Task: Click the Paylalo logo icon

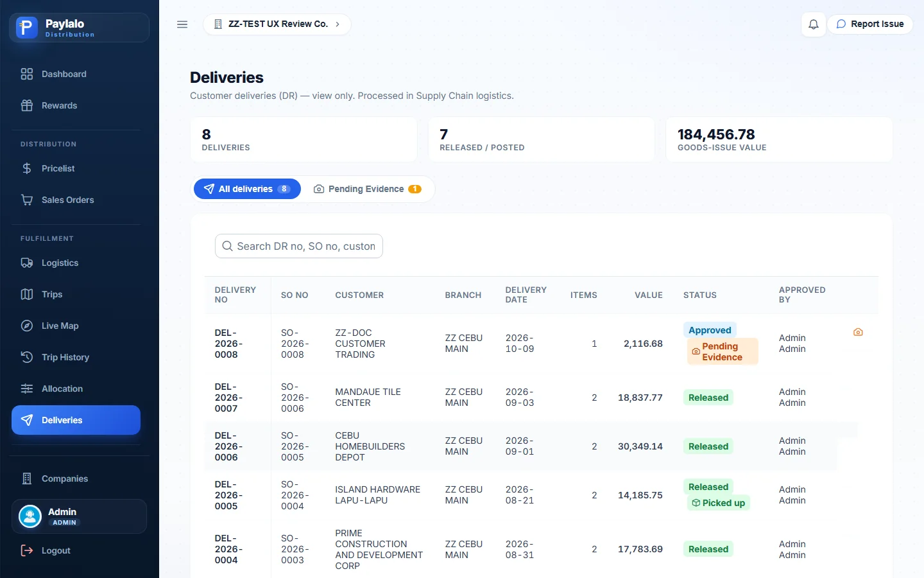Action: (26, 28)
